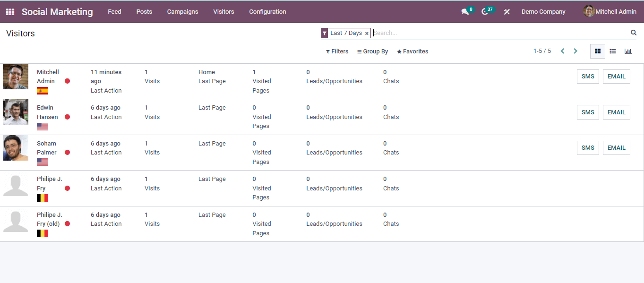This screenshot has height=283, width=644.
Task: Expand the Filters dropdown
Action: point(337,51)
